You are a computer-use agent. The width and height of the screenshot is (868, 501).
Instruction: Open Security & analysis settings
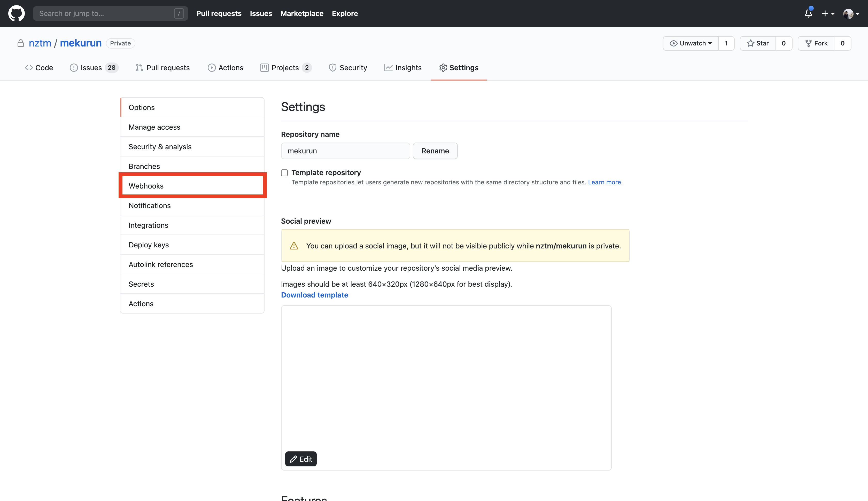192,147
